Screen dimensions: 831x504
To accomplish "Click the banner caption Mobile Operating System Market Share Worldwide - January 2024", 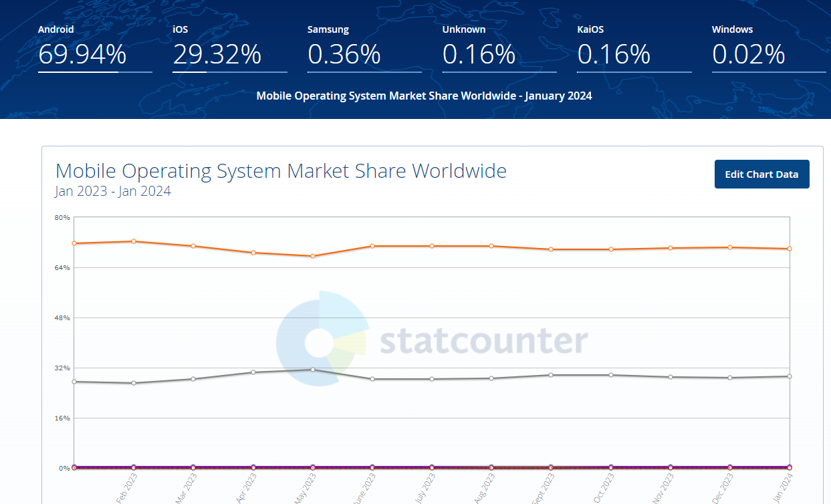I will pyautogui.click(x=424, y=96).
